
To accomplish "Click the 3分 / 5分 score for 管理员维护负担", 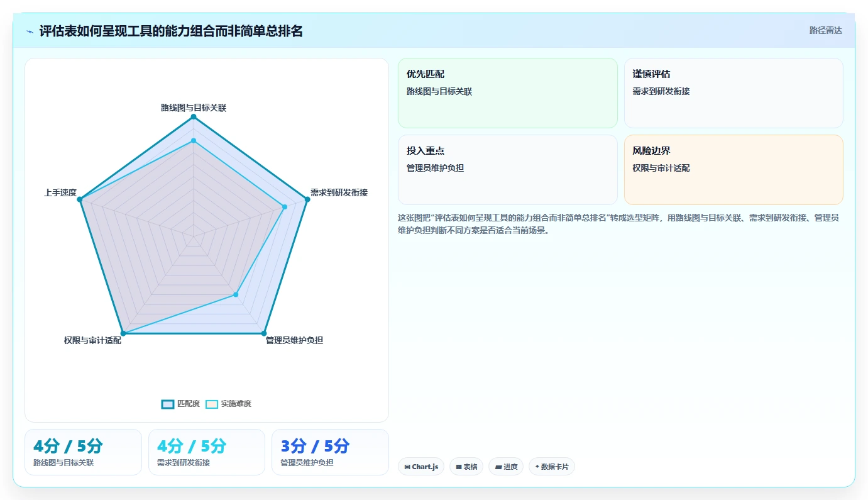I will [x=315, y=446].
